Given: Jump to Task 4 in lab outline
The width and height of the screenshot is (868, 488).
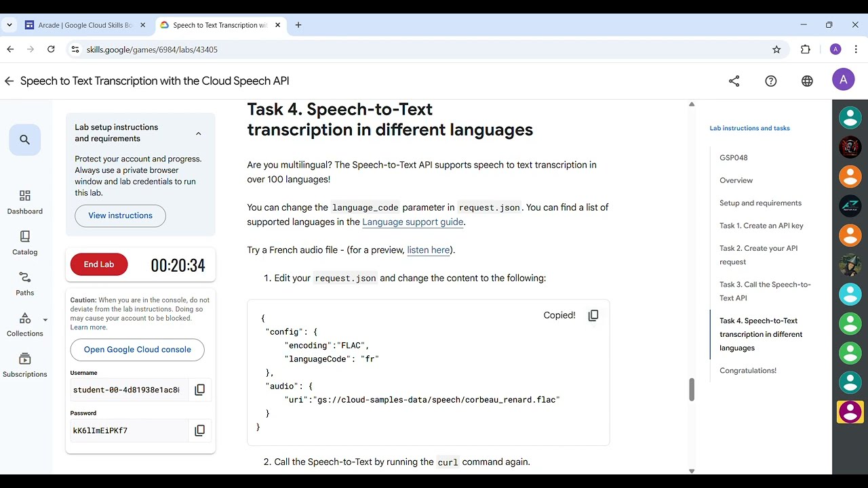Looking at the screenshot, I should pos(761,334).
